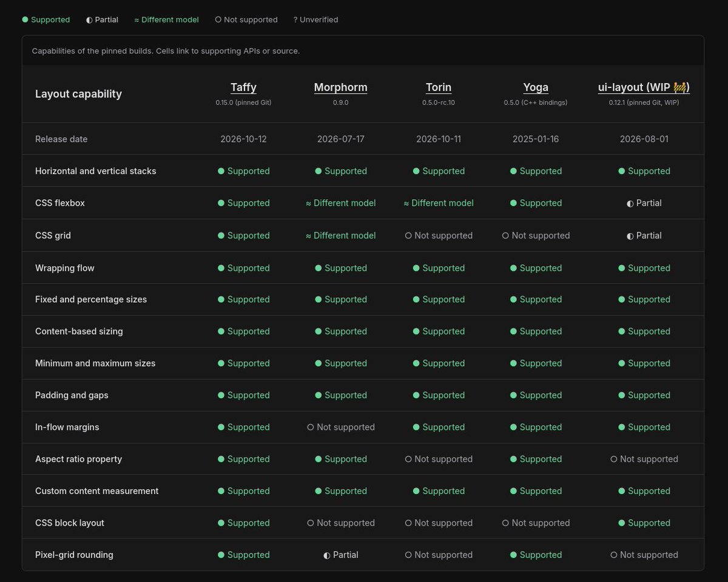Click Torin's CSS block layout Not supported cell
This screenshot has height=582, width=728.
coord(439,523)
